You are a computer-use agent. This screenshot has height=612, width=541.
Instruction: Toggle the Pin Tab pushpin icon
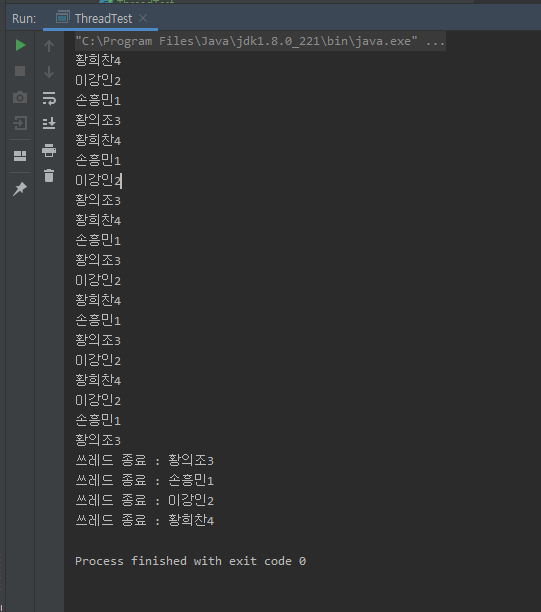point(20,189)
